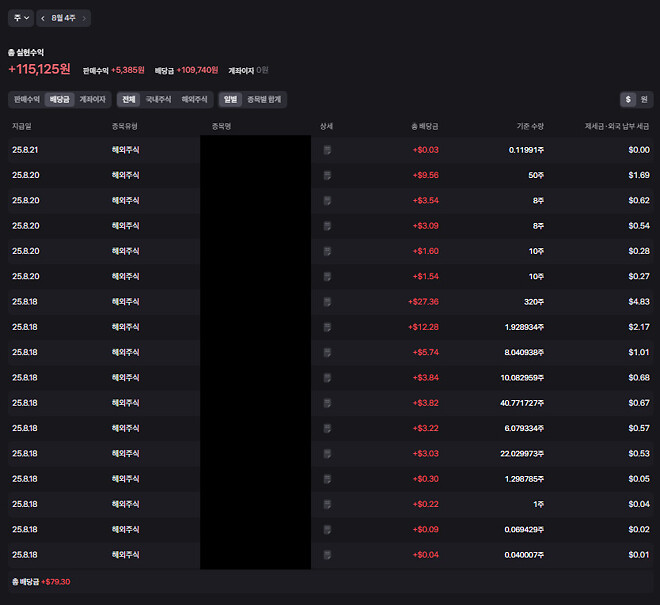Screen dimensions: 660x605
Task: Open detail icon for +$0.30 row
Action: (327, 479)
